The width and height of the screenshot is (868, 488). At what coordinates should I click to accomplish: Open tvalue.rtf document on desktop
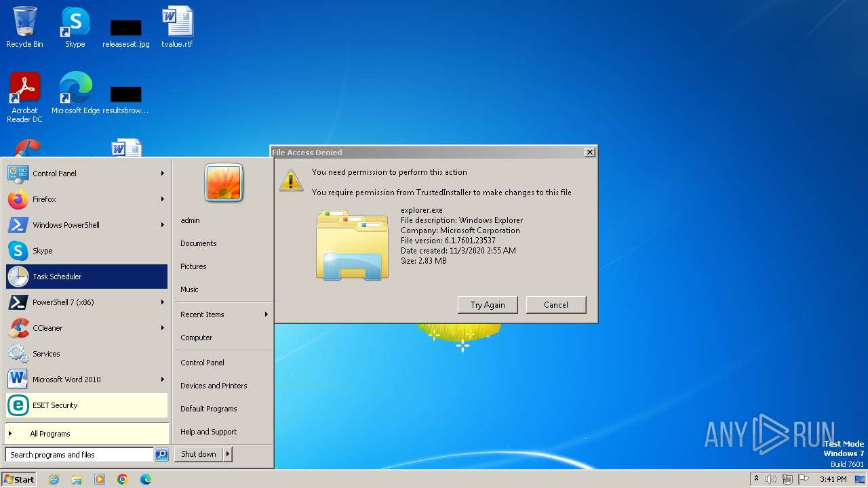177,27
